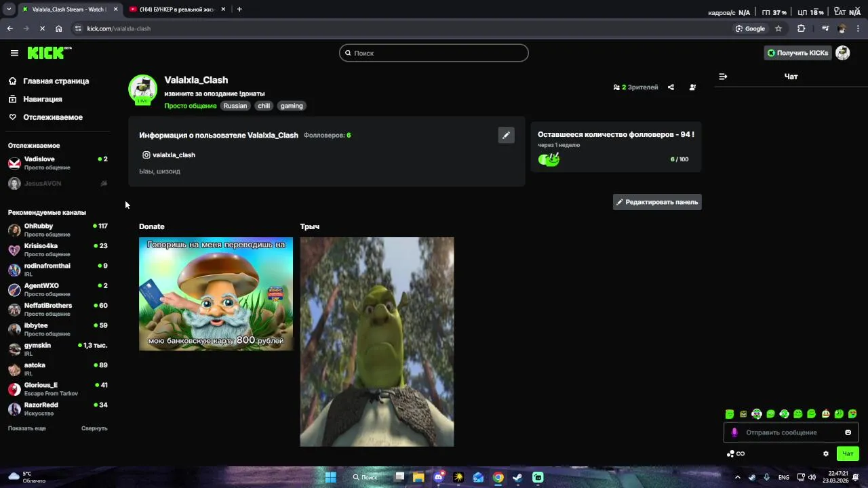Stop page loading X button
Viewport: 868px width, 488px height.
(42, 28)
